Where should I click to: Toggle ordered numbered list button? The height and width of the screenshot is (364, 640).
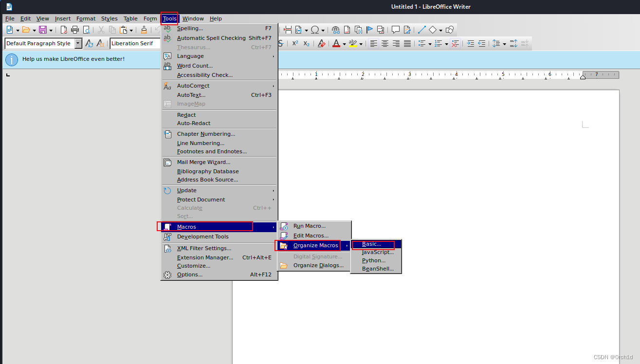[438, 43]
